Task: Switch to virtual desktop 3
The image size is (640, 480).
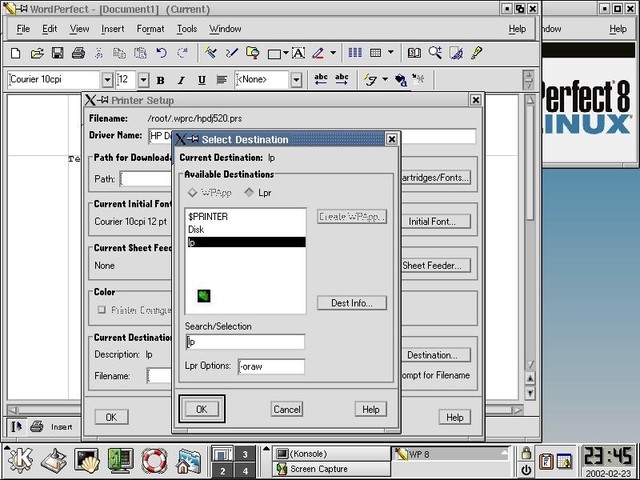Action: tap(245, 454)
